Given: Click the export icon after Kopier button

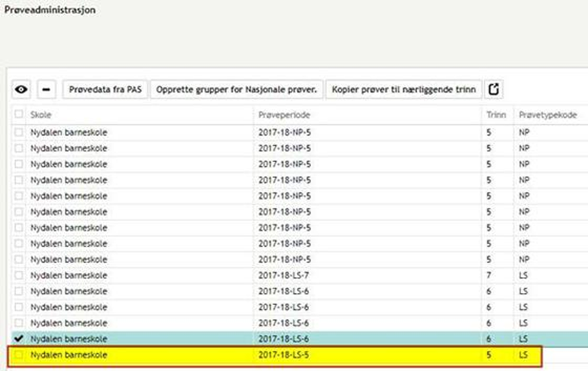Looking at the screenshot, I should coord(494,89).
